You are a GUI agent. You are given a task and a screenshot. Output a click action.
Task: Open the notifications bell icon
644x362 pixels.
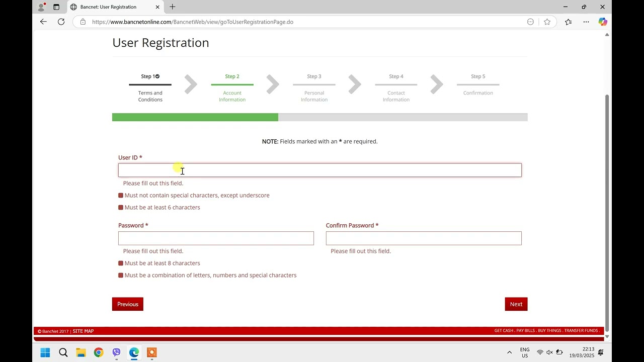(x=601, y=352)
